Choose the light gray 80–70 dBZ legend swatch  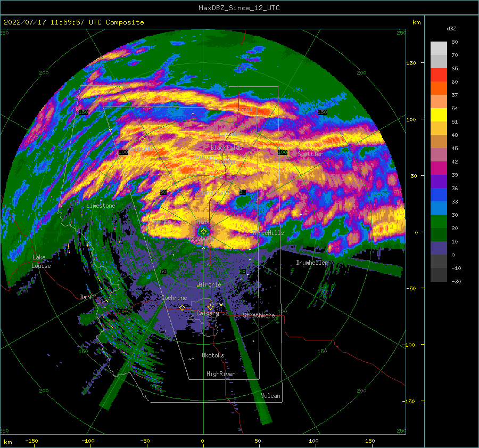[x=439, y=48]
